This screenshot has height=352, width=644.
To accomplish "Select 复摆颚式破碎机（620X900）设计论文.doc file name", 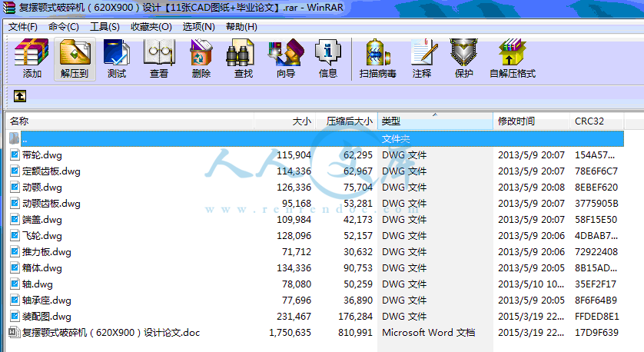I will point(111,333).
